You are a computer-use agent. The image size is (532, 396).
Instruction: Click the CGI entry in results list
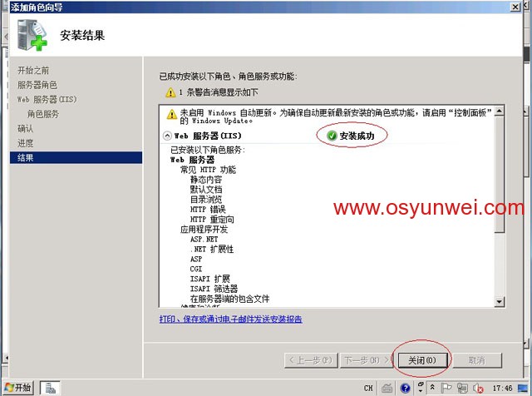click(196, 269)
